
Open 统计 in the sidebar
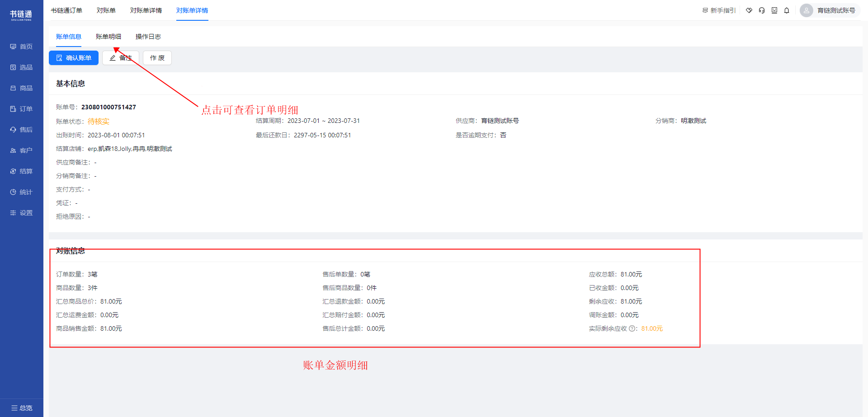[21, 192]
